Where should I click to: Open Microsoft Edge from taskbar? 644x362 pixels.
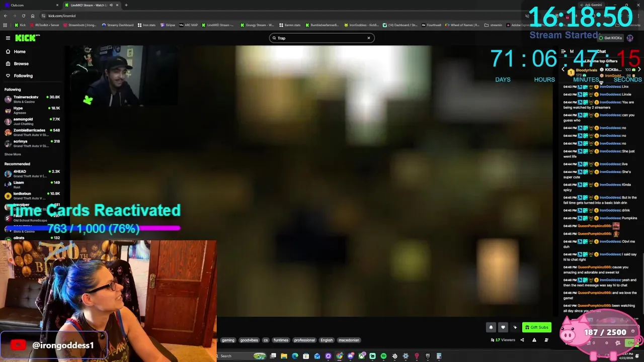point(295,356)
